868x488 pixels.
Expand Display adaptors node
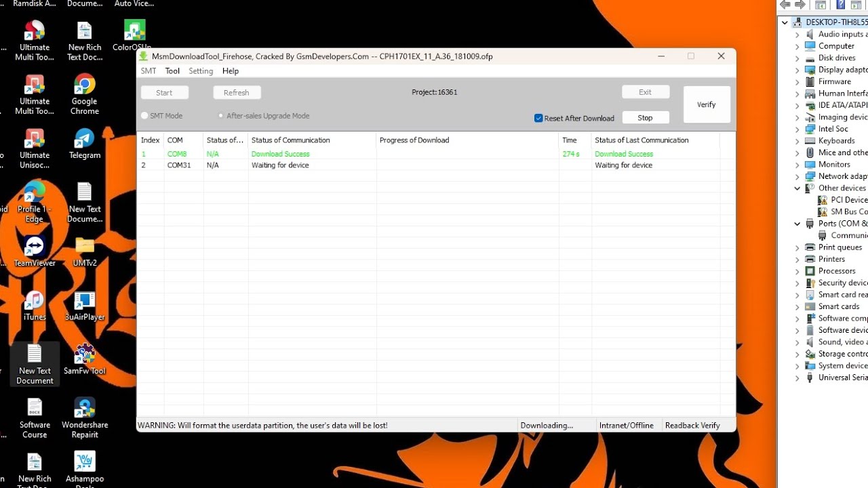(x=797, y=70)
